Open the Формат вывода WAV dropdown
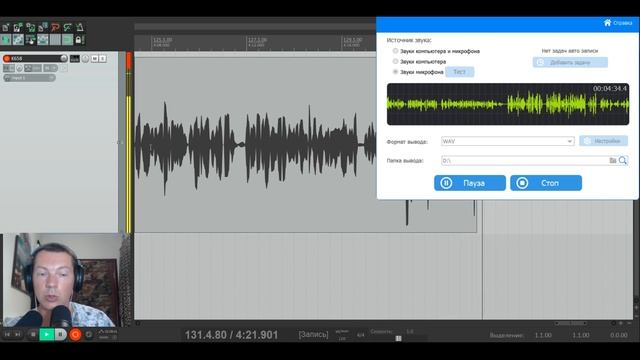The width and height of the screenshot is (640, 360). coord(507,141)
